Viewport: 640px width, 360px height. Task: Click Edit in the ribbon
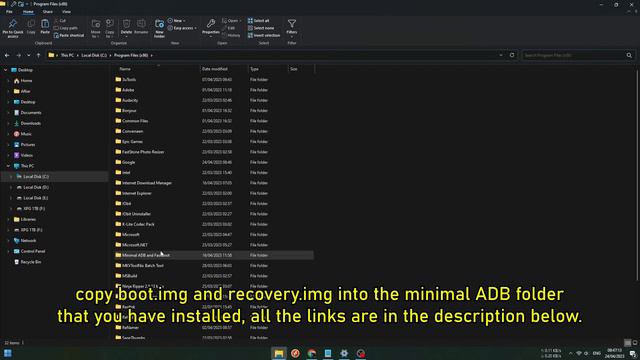click(x=229, y=28)
